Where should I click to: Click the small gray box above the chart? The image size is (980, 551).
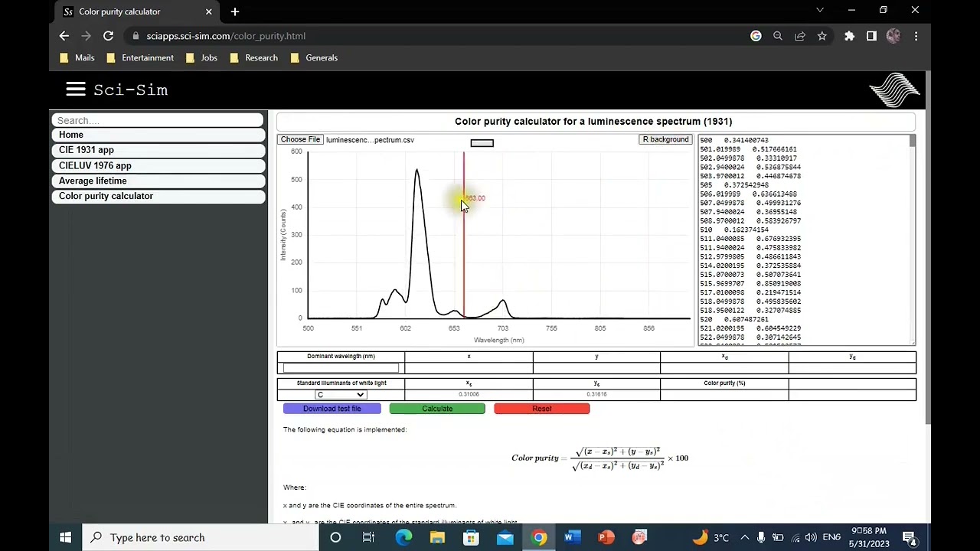click(x=482, y=143)
